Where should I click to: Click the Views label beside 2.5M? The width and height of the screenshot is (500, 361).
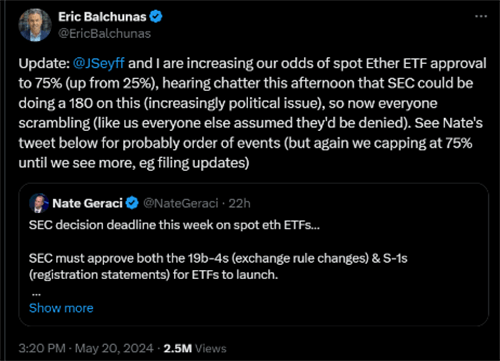(x=211, y=348)
